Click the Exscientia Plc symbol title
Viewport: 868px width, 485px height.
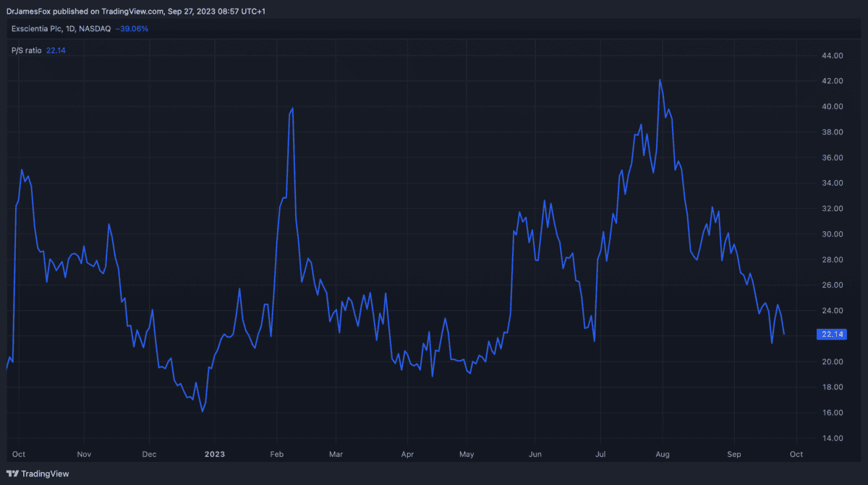click(x=72, y=29)
